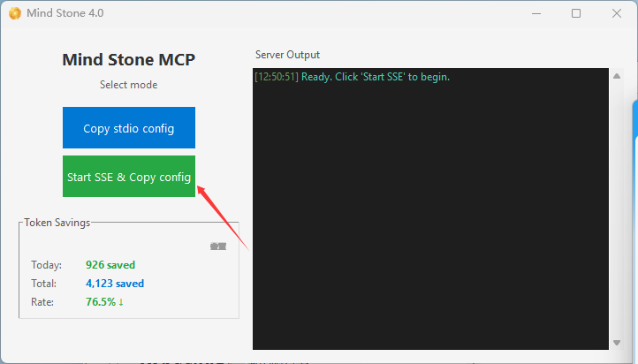Click the down arrow beside the 76.5% rate
638x364 pixels.
pyautogui.click(x=121, y=302)
